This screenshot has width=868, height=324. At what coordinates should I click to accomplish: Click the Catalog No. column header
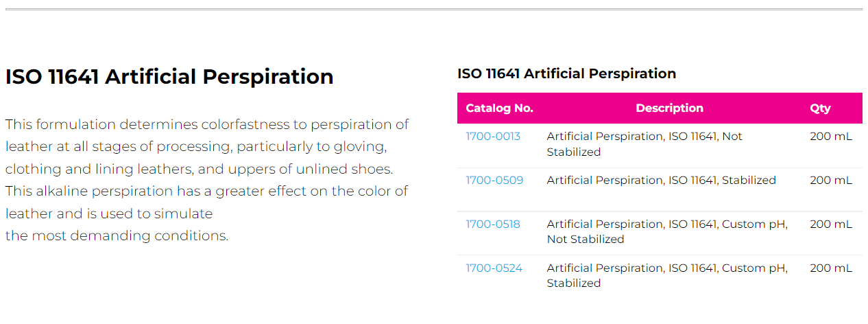pos(499,108)
